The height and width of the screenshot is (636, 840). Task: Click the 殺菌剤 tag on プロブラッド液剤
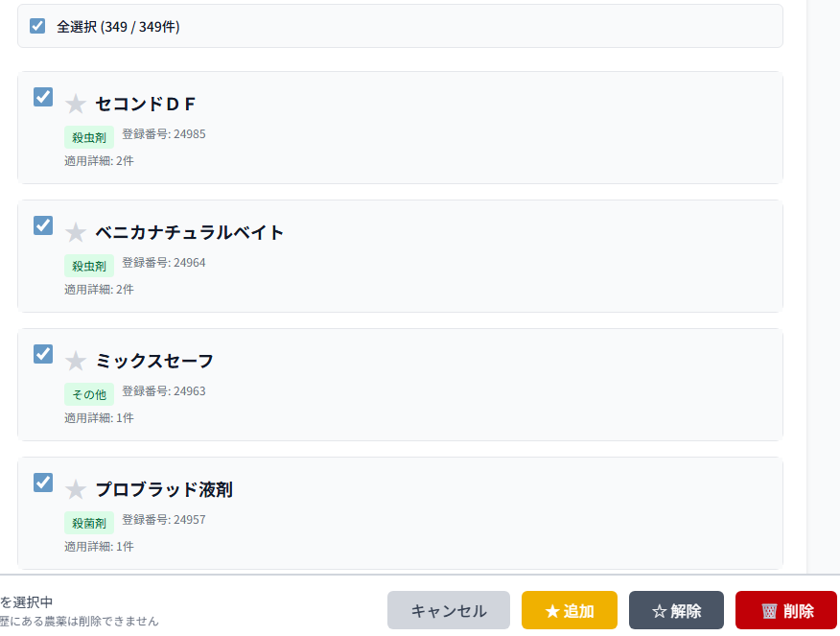[89, 523]
